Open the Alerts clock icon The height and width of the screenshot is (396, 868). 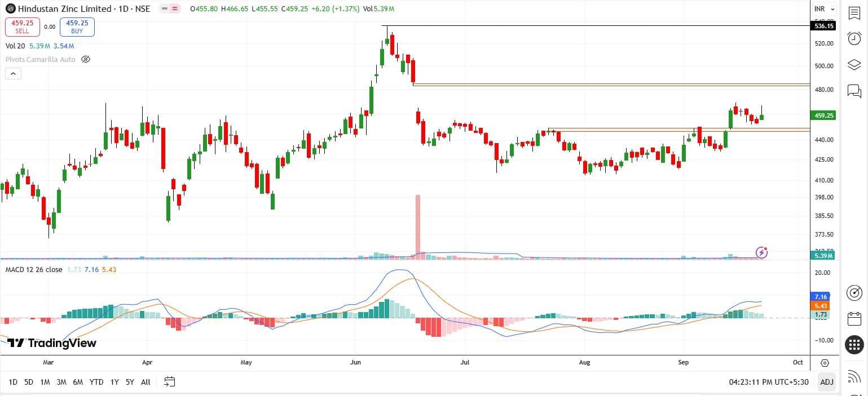point(854,38)
